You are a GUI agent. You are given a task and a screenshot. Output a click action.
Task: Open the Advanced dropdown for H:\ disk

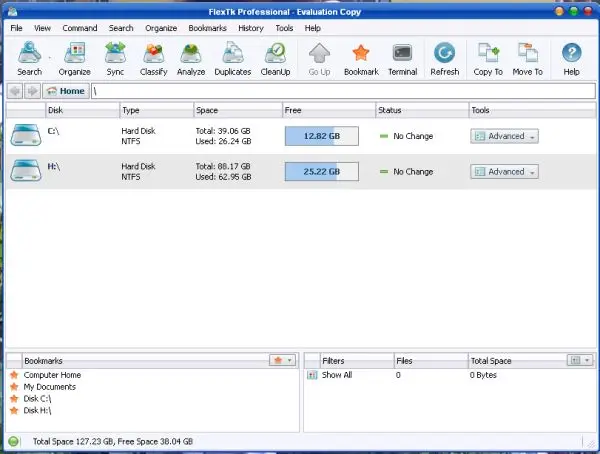coord(504,172)
